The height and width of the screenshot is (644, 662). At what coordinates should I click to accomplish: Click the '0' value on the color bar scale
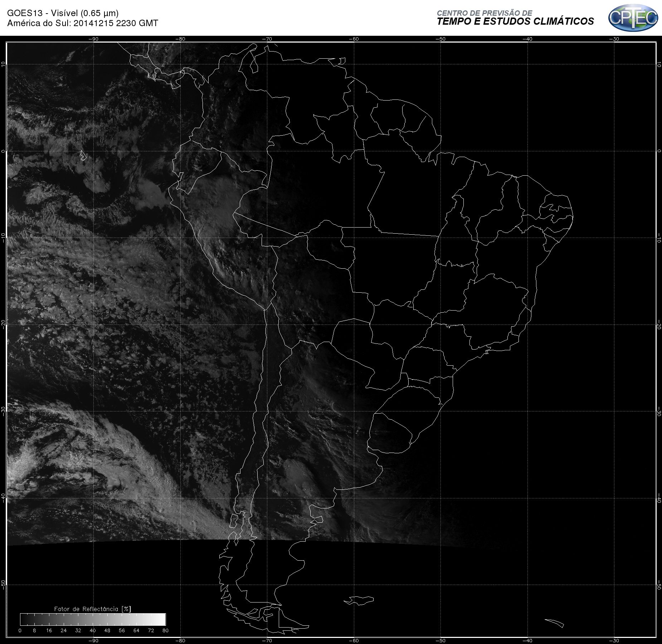pos(20,630)
